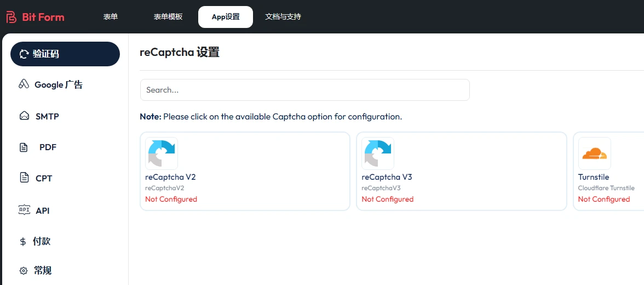Click the captcha refresh icon beside 验证码
The image size is (644, 285).
point(24,54)
